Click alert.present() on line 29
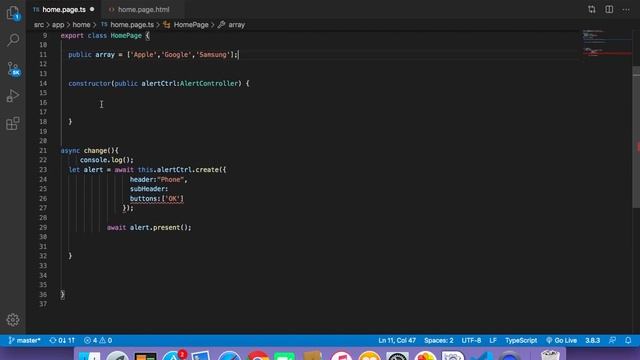The width and height of the screenshot is (640, 360). [160, 227]
